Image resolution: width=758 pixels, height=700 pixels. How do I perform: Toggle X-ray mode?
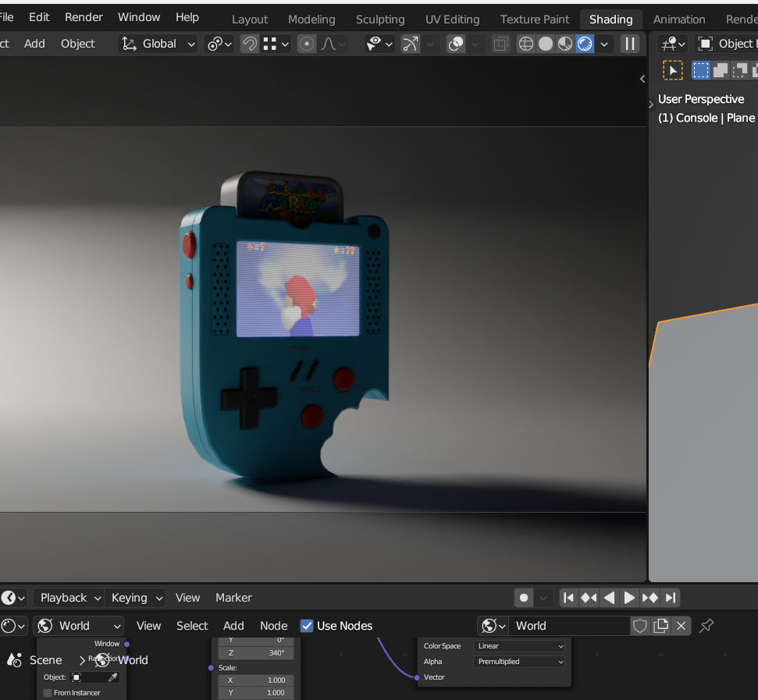click(x=501, y=44)
